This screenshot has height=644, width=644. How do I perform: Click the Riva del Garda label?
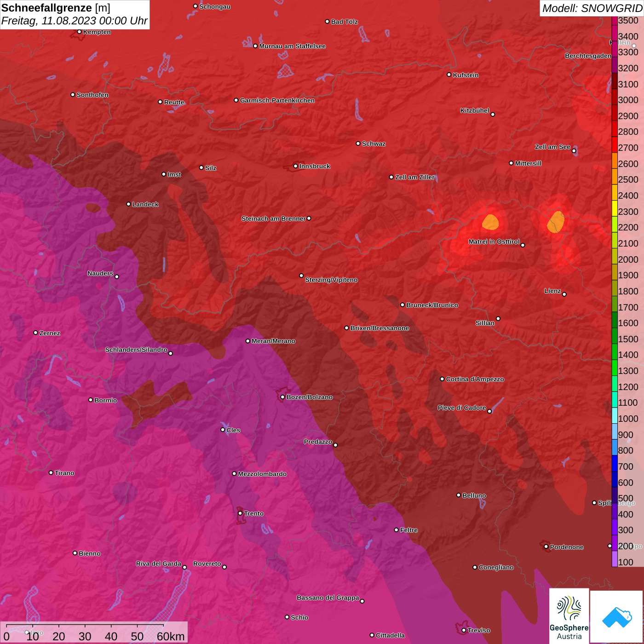pyautogui.click(x=159, y=563)
